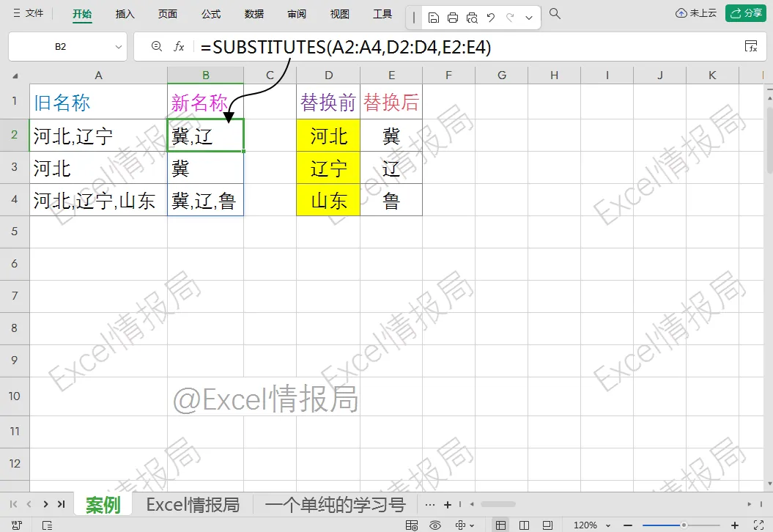Go to last sheet navigation arrow
Image resolution: width=773 pixels, height=532 pixels.
pyautogui.click(x=61, y=504)
